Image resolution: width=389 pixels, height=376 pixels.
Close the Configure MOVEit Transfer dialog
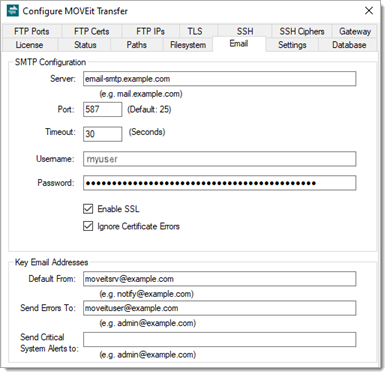tap(369, 11)
